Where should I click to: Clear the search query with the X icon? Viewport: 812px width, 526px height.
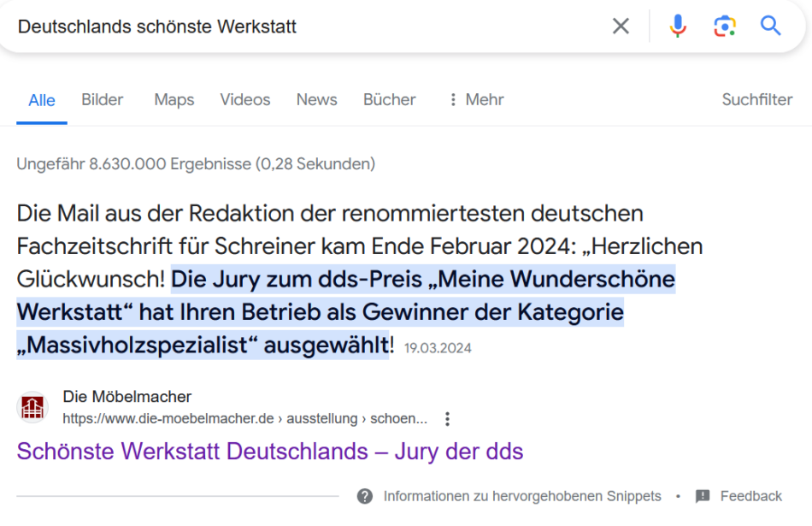621,26
